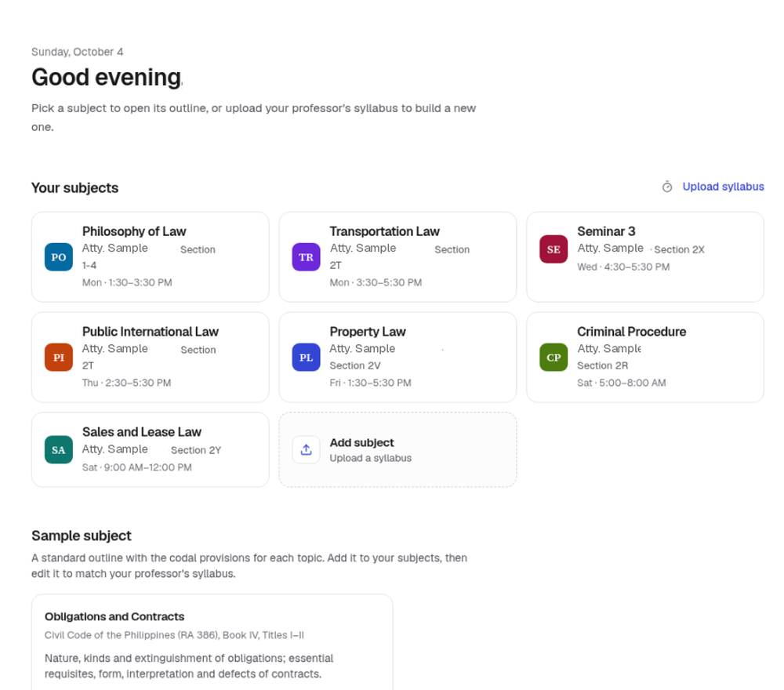Click the Fri 1:30–5:30 PM schedule text
The height and width of the screenshot is (690, 784).
tap(371, 383)
